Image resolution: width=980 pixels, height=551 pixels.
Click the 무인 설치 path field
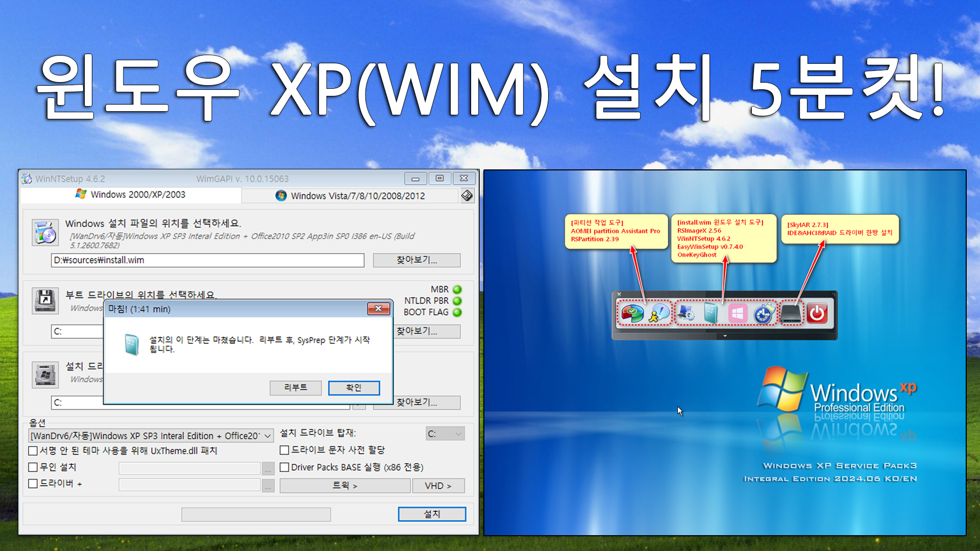pyautogui.click(x=189, y=468)
